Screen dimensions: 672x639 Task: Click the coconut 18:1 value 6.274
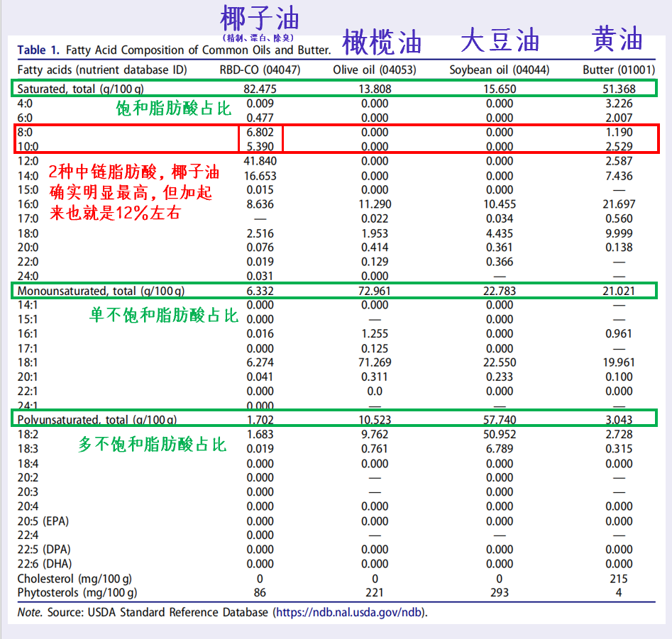260,362
